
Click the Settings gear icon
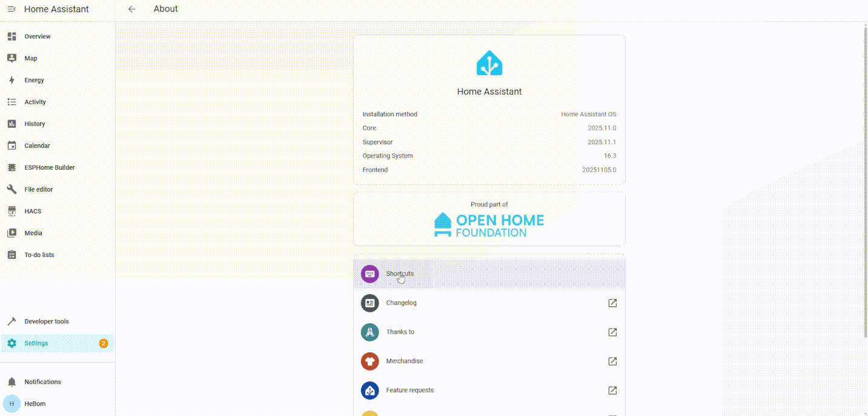click(12, 343)
